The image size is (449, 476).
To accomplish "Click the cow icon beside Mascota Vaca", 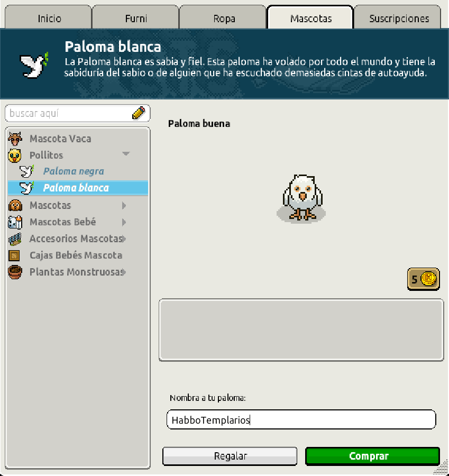I will pos(15,139).
